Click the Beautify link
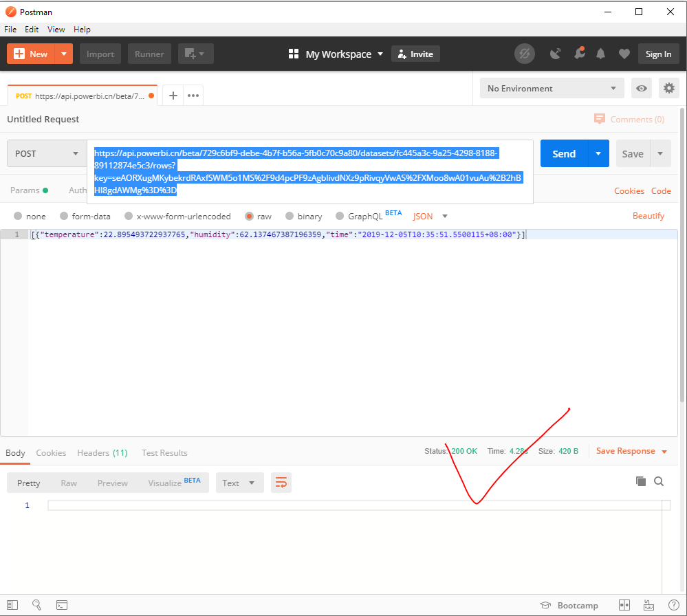Screen dimensions: 687x616 [x=648, y=216]
